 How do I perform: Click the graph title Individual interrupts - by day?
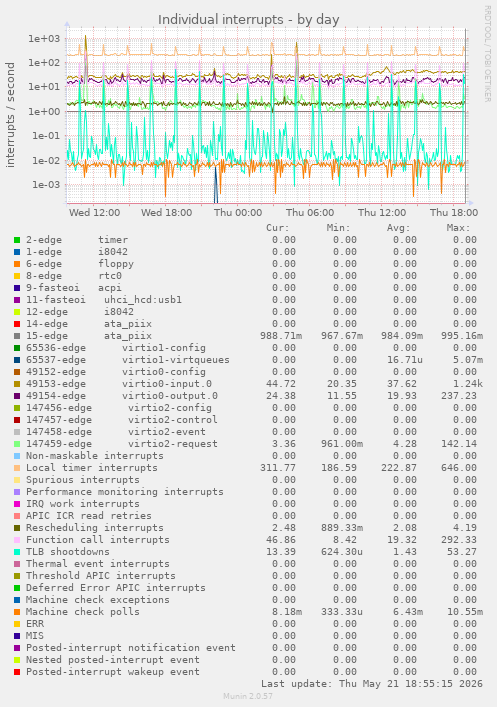248,20
